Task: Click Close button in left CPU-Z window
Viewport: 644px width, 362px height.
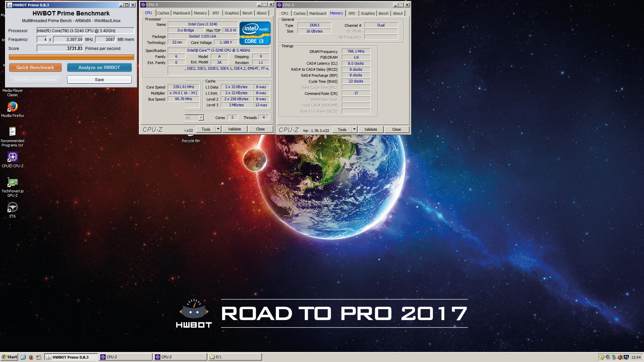Action: (260, 129)
